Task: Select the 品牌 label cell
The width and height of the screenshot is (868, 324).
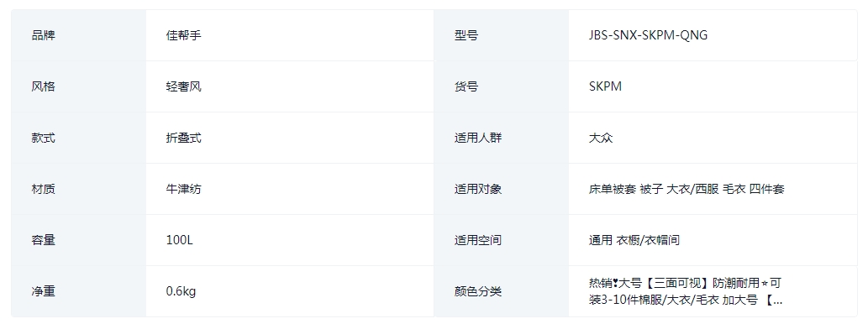Action: 79,35
